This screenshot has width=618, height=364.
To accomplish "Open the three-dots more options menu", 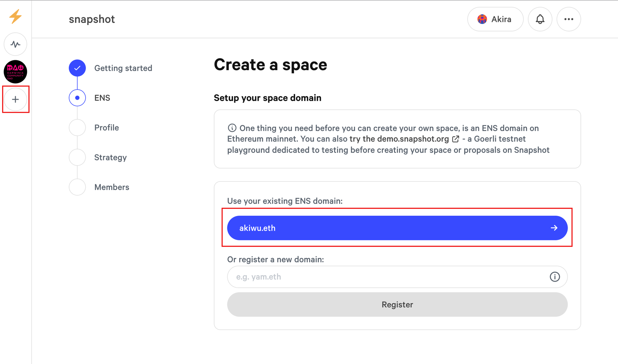I will click(569, 19).
